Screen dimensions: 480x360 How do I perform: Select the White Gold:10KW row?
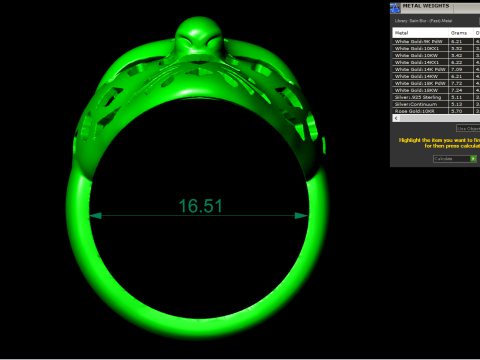436,55
